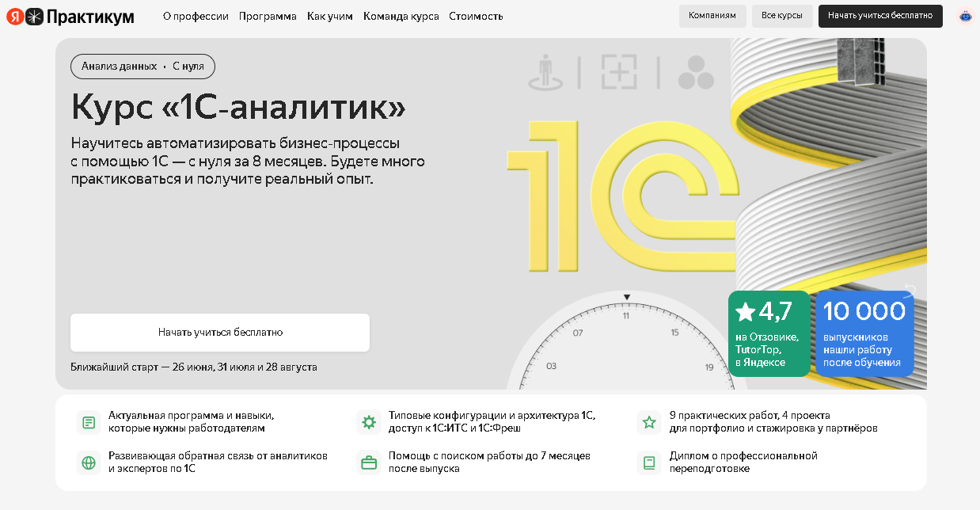Image resolution: width=980 pixels, height=510 pixels.
Task: Click text Диплом о профессиональной переподготовке
Action: pyautogui.click(x=743, y=462)
